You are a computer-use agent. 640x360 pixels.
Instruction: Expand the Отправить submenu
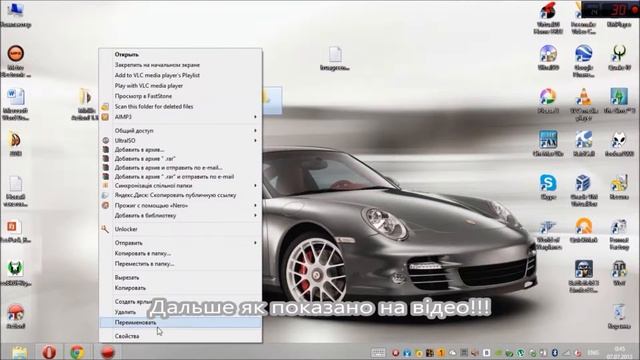[x=180, y=243]
